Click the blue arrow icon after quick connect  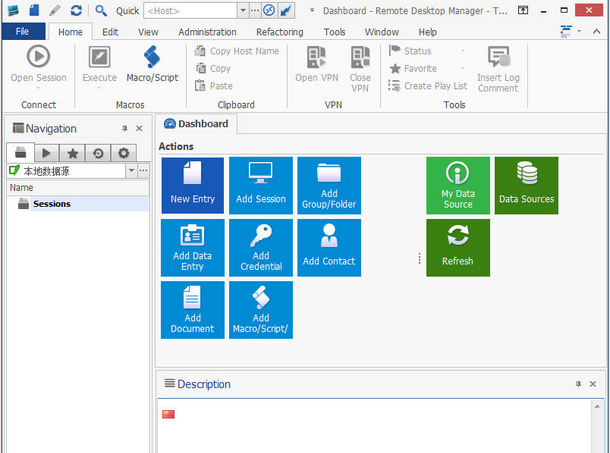pos(286,11)
